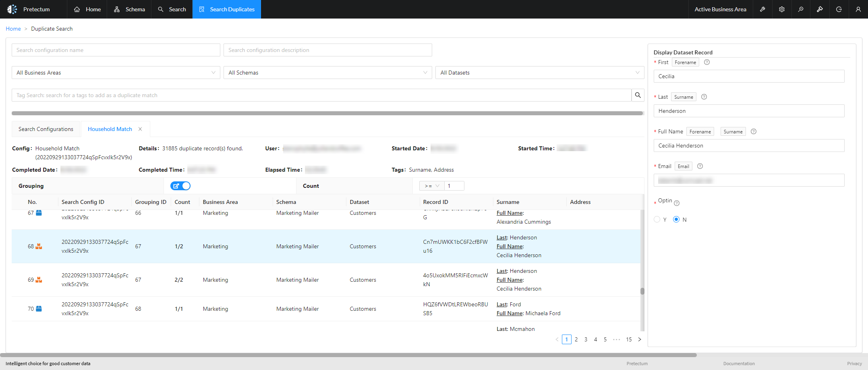Focus the Search configuration description field
This screenshot has height=370, width=868.
pos(328,50)
